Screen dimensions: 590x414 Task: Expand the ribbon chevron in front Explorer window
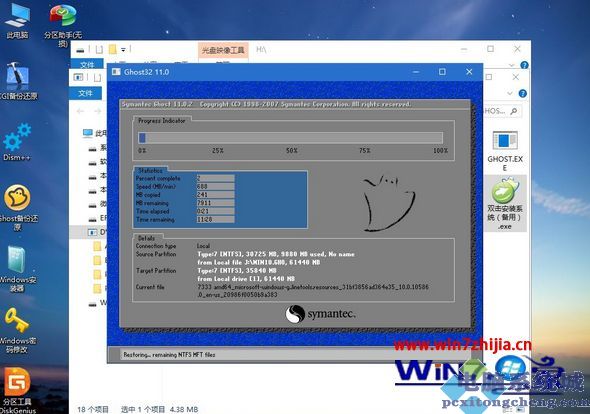click(510, 93)
